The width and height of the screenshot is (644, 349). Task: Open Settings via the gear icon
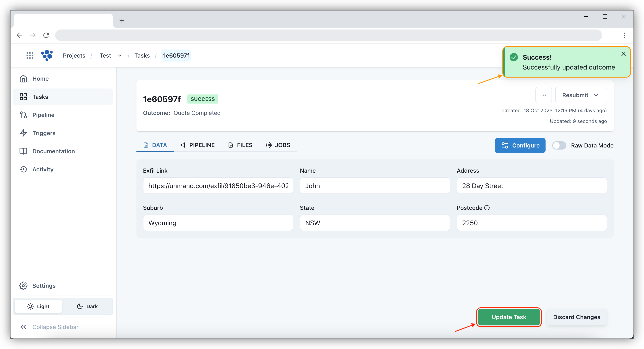(23, 285)
